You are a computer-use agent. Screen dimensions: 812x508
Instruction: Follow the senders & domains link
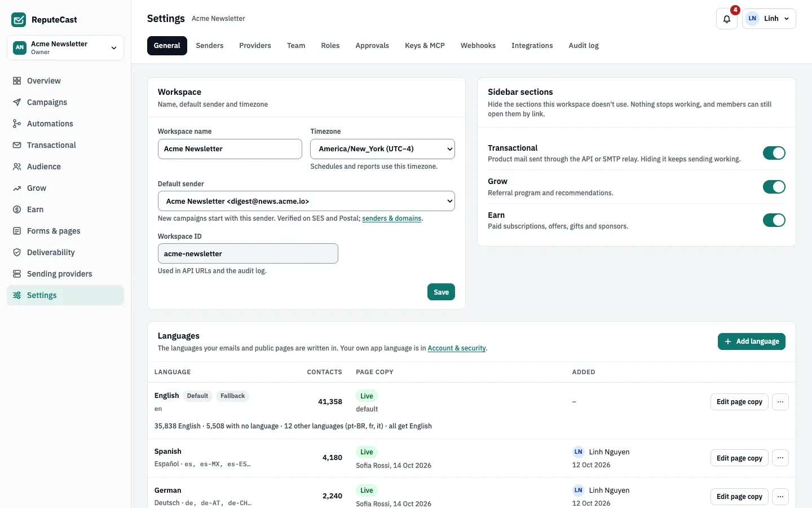coord(392,218)
